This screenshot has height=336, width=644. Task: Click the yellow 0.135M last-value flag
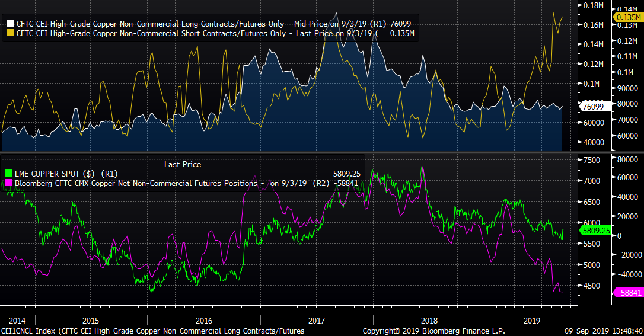(x=628, y=17)
